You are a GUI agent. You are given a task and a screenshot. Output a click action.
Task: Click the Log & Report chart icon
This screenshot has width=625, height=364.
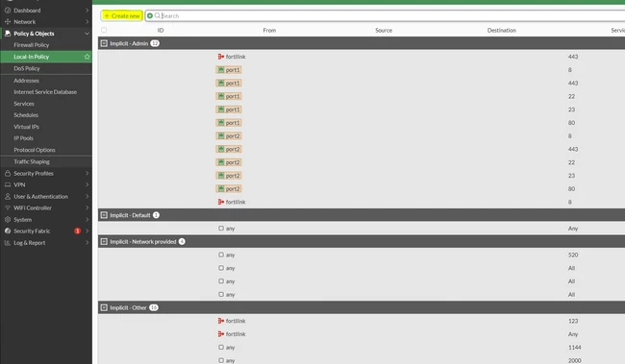[8, 243]
